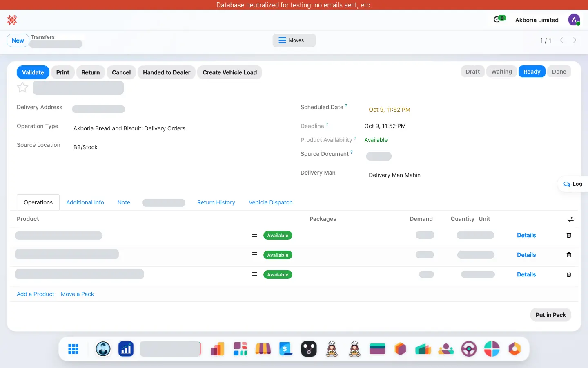
Task: Open the steering wheel Fleet app in dock
Action: 469,349
